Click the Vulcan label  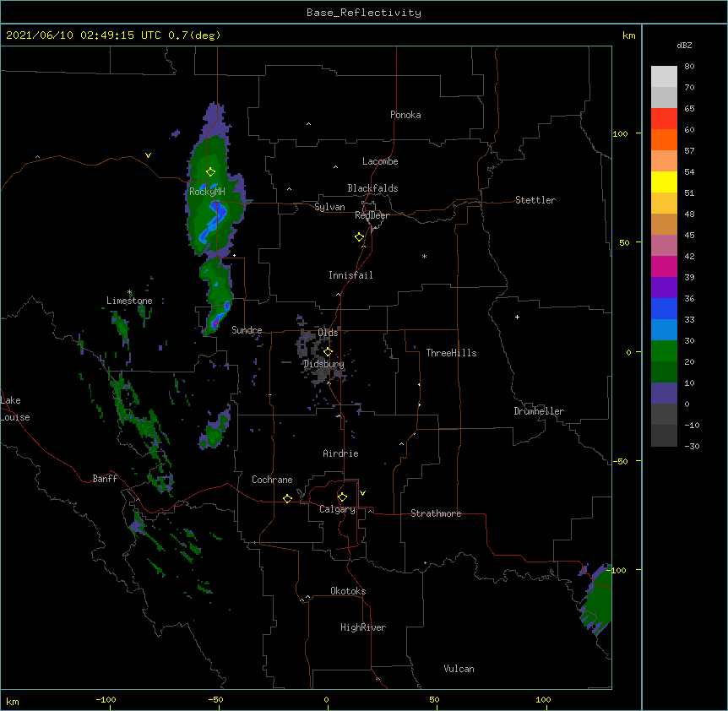click(x=459, y=669)
